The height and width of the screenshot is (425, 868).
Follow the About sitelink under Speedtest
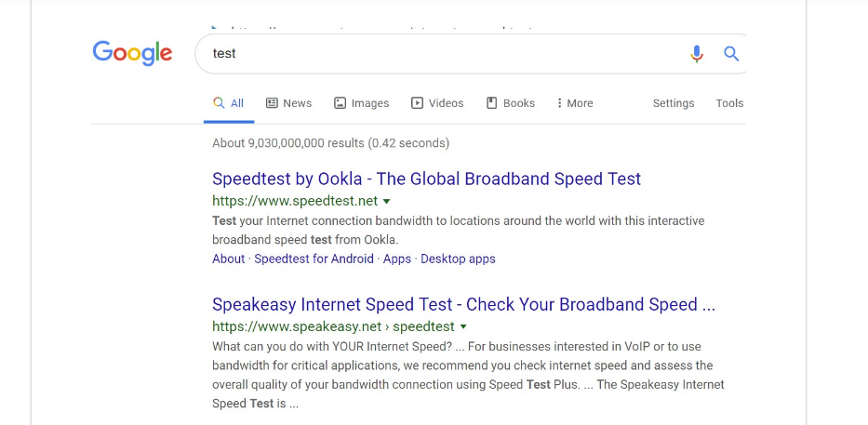[228, 259]
